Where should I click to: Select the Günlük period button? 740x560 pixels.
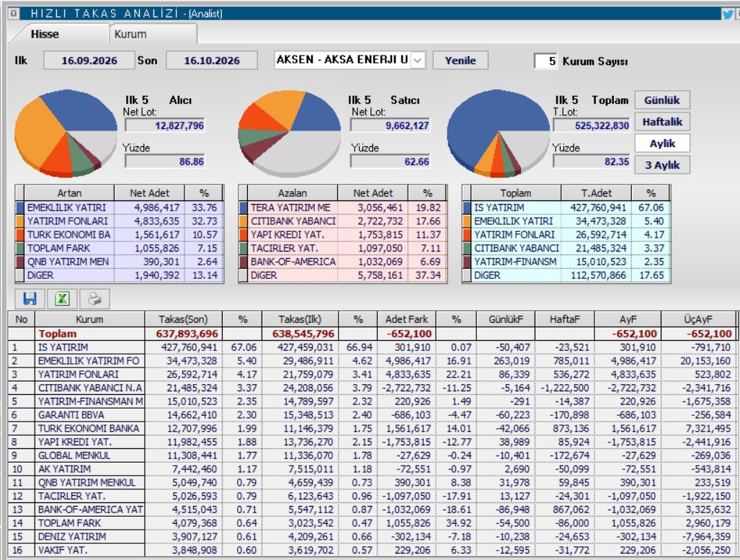[x=662, y=100]
